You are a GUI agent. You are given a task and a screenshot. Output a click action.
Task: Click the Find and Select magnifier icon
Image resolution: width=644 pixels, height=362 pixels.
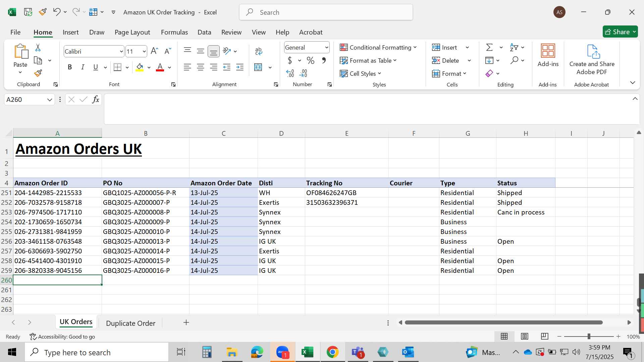click(x=514, y=60)
